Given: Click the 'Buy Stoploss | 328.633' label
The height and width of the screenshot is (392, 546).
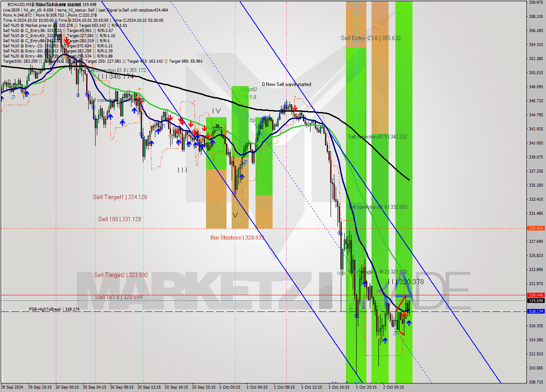Looking at the screenshot, I should click(x=238, y=238).
